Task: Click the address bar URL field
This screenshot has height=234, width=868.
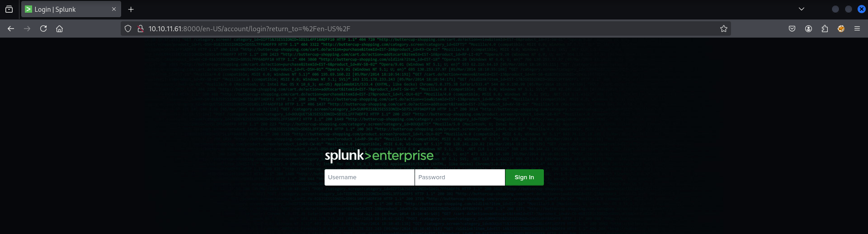Action: 407,29
